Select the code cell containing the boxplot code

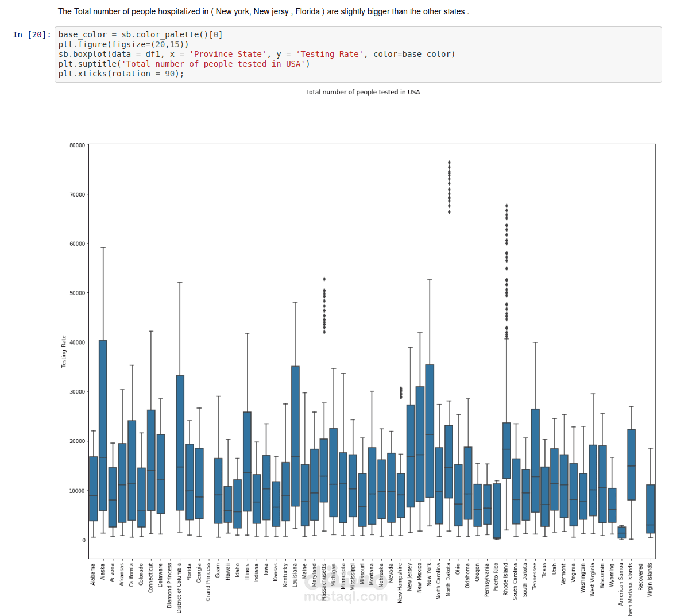(230, 53)
